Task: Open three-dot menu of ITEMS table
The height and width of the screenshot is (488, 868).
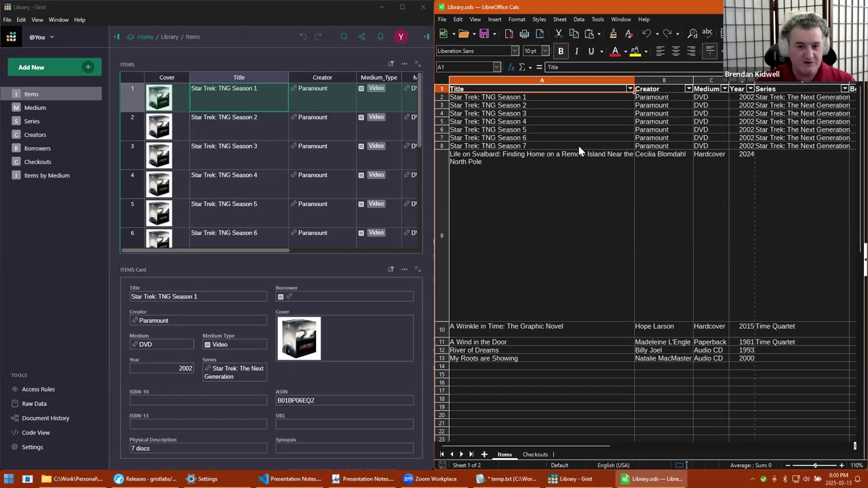Action: 404,64
